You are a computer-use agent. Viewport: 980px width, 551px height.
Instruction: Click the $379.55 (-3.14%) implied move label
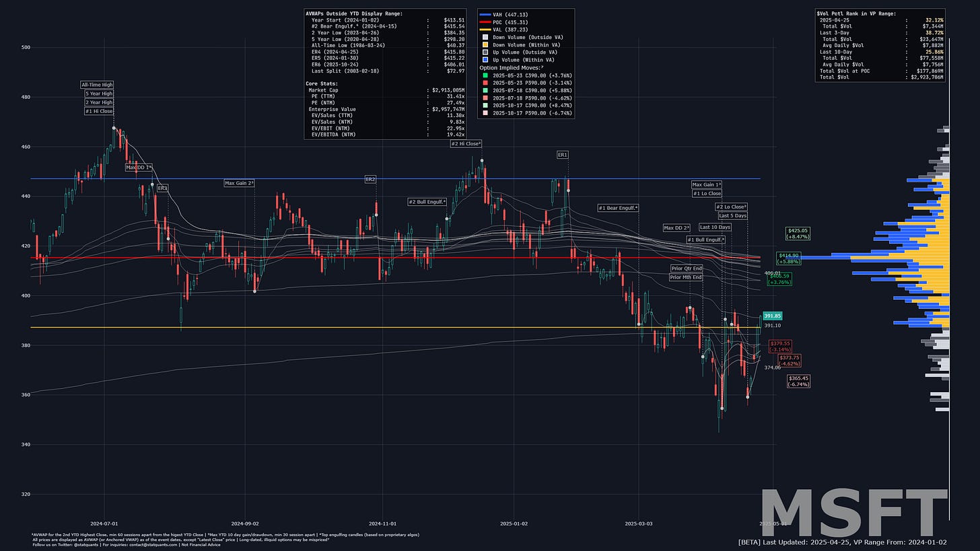coord(780,346)
